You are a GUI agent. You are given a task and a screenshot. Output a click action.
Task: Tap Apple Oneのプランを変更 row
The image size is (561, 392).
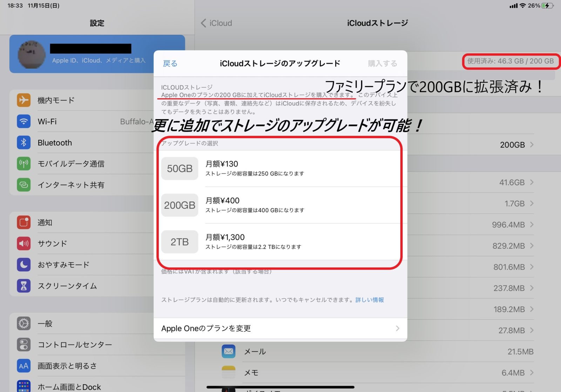pyautogui.click(x=280, y=328)
